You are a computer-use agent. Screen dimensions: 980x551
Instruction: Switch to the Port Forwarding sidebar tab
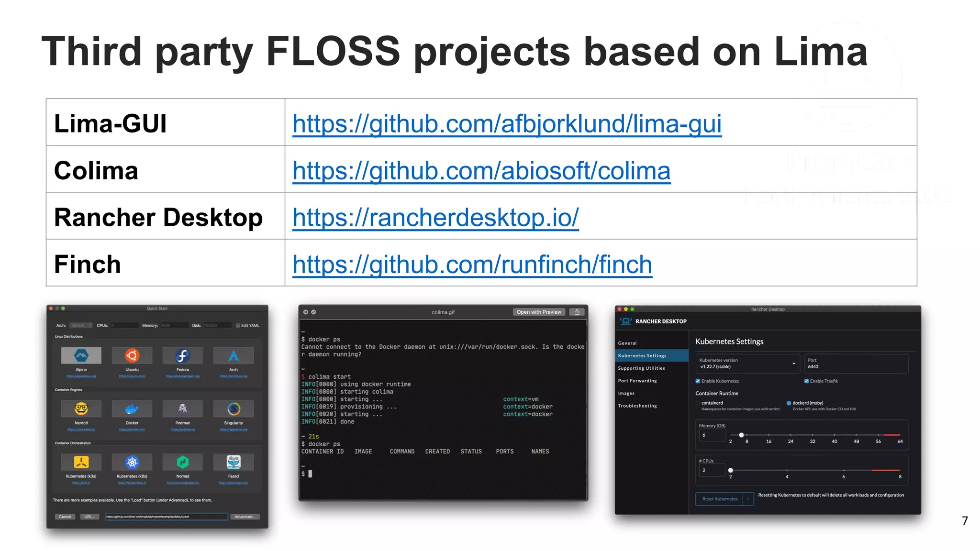[x=637, y=381]
